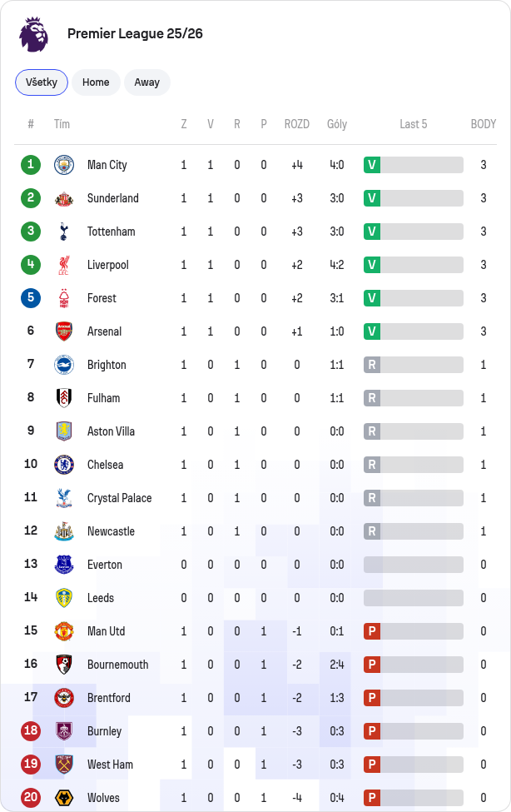
Task: Open the Crystal Palace team link
Action: [x=120, y=498]
